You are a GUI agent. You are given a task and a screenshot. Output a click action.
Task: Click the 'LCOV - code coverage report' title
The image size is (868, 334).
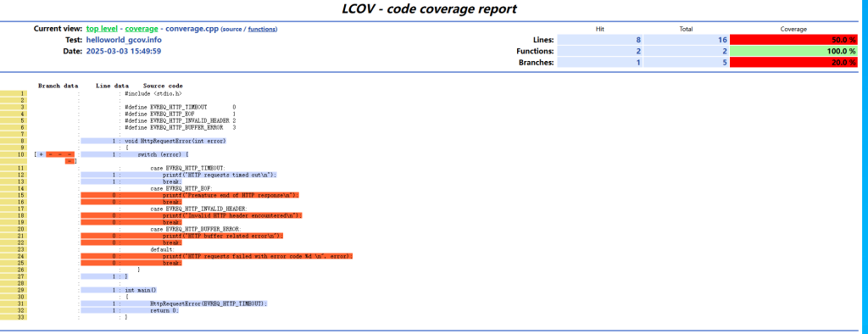pos(429,9)
